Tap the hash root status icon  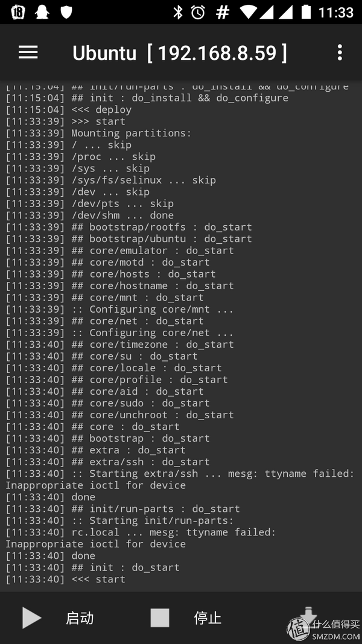click(223, 12)
